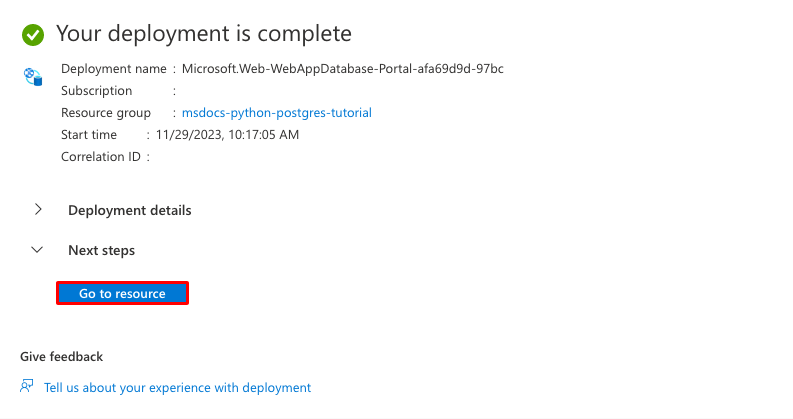793x419 pixels.
Task: Click the green success checkmark icon
Action: (34, 34)
